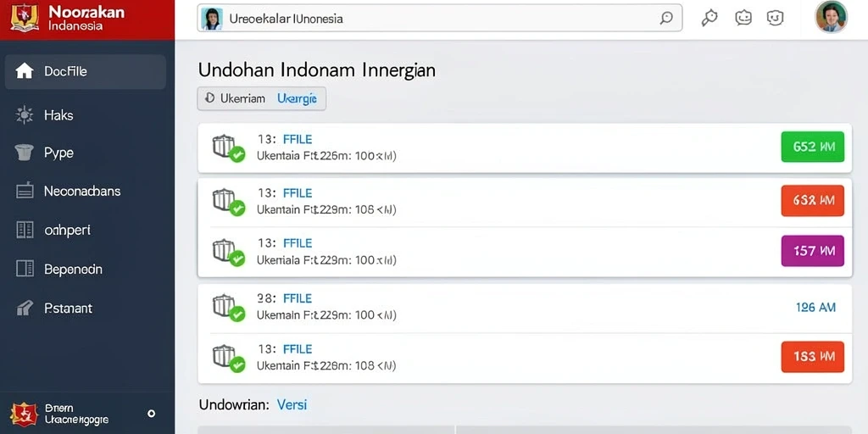The height and width of the screenshot is (434, 868).
Task: Open the Pstanant sidebar entry
Action: [x=68, y=309]
